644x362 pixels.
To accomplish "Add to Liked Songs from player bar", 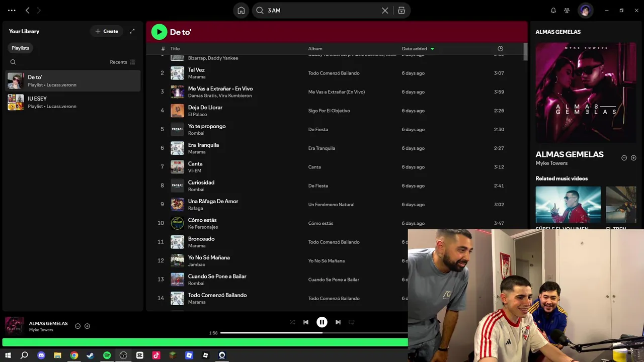I will (x=87, y=326).
